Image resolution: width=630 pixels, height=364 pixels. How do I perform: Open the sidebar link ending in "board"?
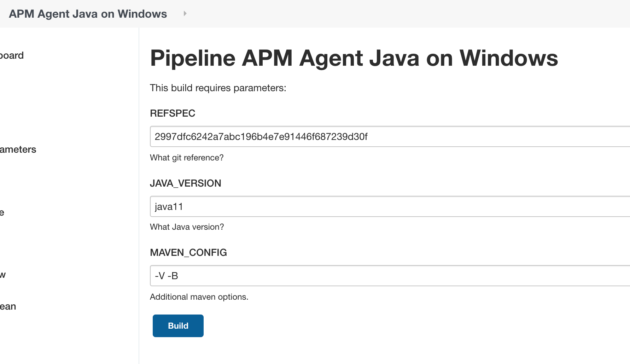pyautogui.click(x=12, y=55)
